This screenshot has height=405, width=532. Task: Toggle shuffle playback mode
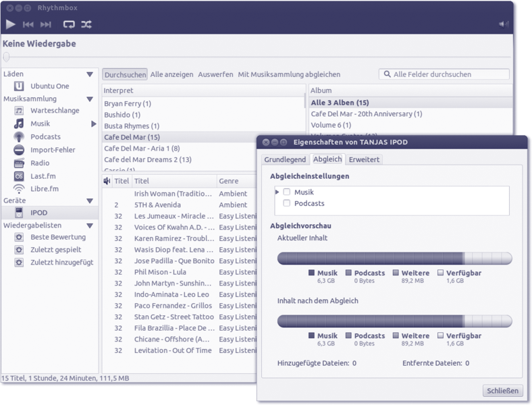(x=86, y=24)
